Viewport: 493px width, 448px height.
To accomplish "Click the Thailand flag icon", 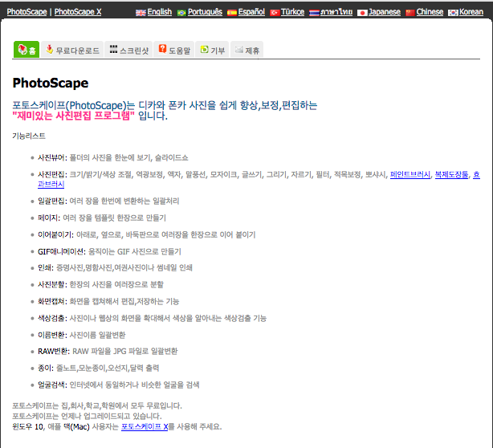I will click(x=314, y=13).
